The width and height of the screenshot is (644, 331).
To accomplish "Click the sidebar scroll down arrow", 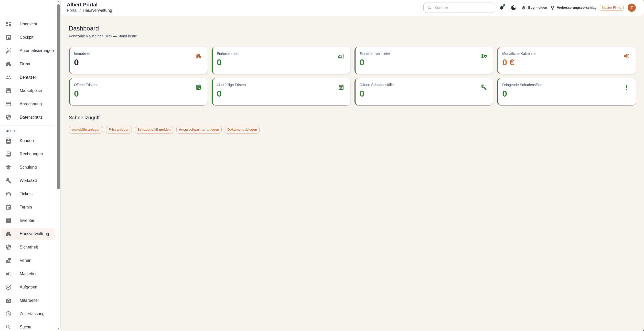I will 58,328.
